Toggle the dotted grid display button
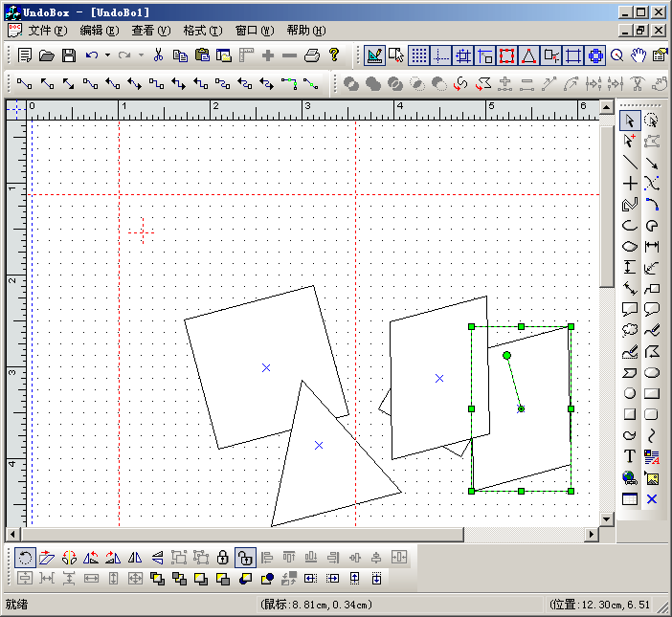This screenshot has height=617, width=672. 418,55
